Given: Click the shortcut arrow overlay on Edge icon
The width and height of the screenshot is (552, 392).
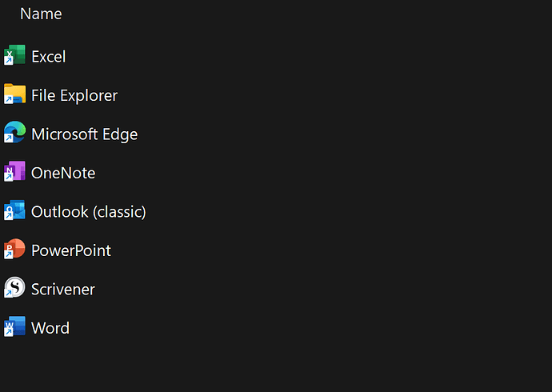Looking at the screenshot, I should pyautogui.click(x=9, y=138).
